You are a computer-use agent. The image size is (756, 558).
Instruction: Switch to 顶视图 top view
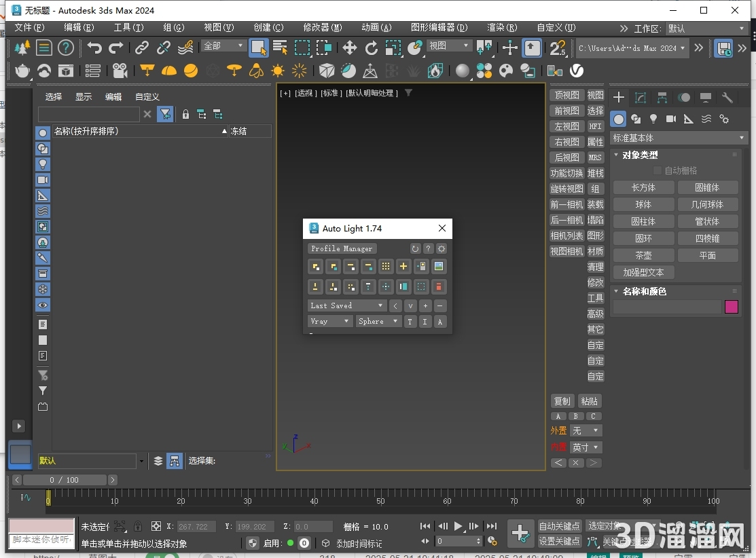point(566,95)
